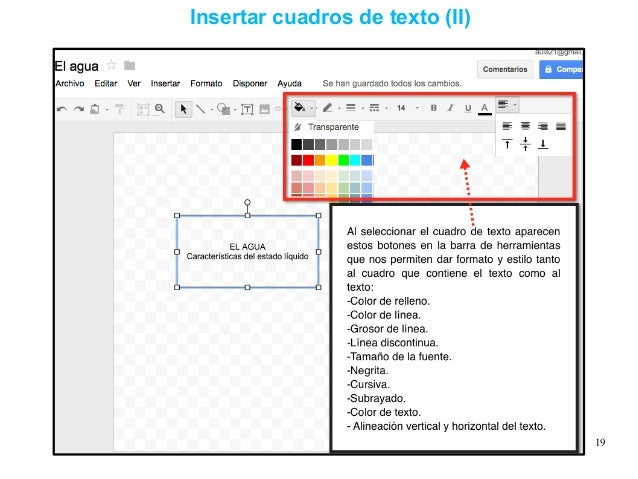
Task: Click the clipboard paste icon
Action: pyautogui.click(x=95, y=109)
